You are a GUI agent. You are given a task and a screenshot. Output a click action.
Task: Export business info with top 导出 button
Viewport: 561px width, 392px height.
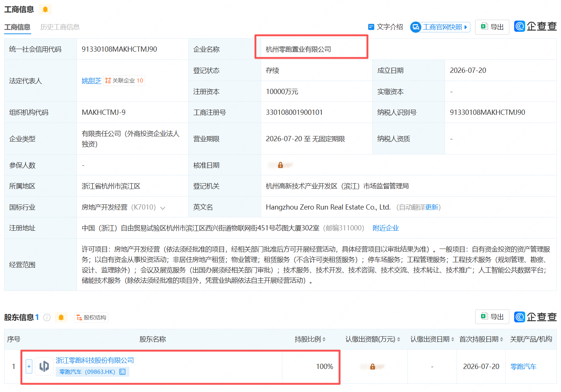[492, 27]
